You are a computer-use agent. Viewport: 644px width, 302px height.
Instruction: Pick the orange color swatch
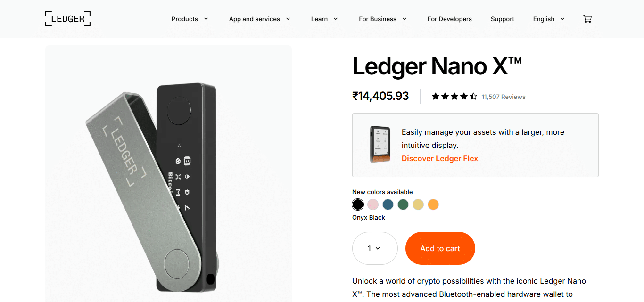tap(433, 204)
